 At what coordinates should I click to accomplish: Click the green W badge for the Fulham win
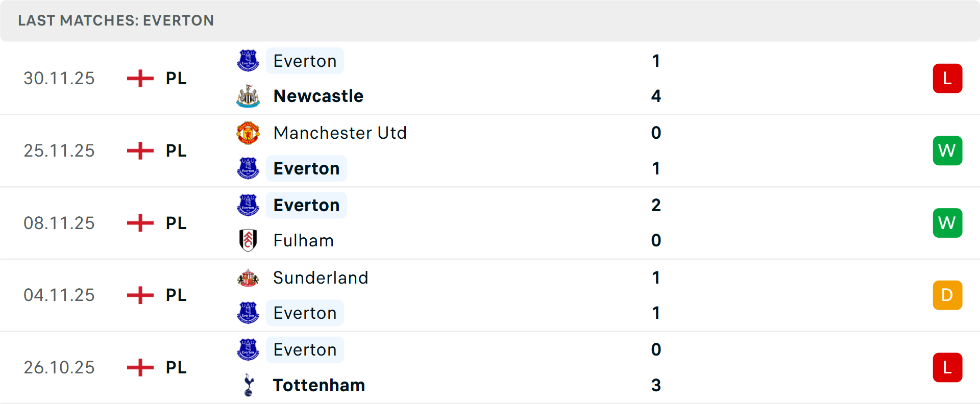click(947, 223)
